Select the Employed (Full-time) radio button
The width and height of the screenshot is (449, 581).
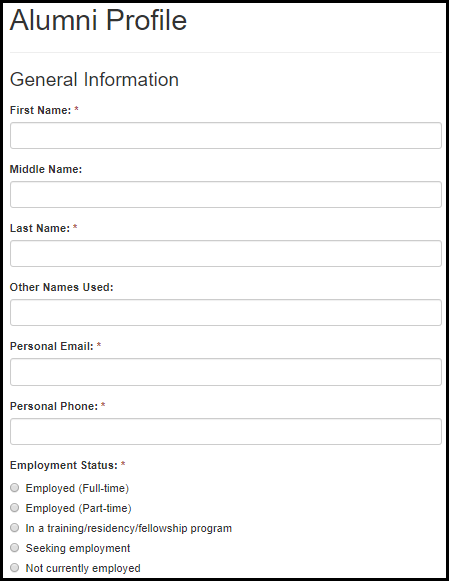tap(14, 488)
